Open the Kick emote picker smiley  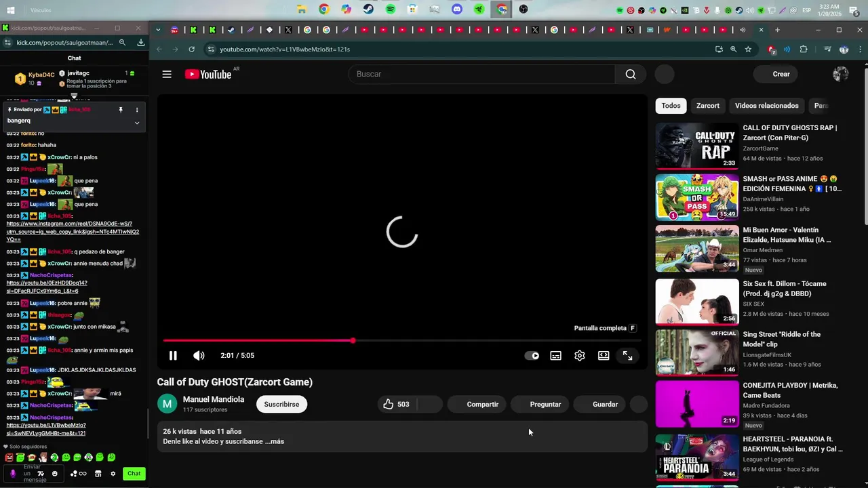[x=55, y=474]
